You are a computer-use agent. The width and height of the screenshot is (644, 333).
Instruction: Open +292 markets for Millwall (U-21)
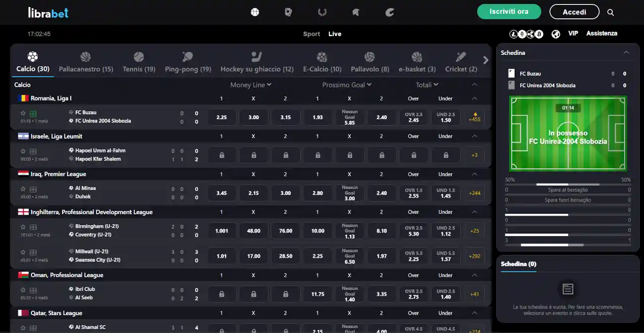475,256
